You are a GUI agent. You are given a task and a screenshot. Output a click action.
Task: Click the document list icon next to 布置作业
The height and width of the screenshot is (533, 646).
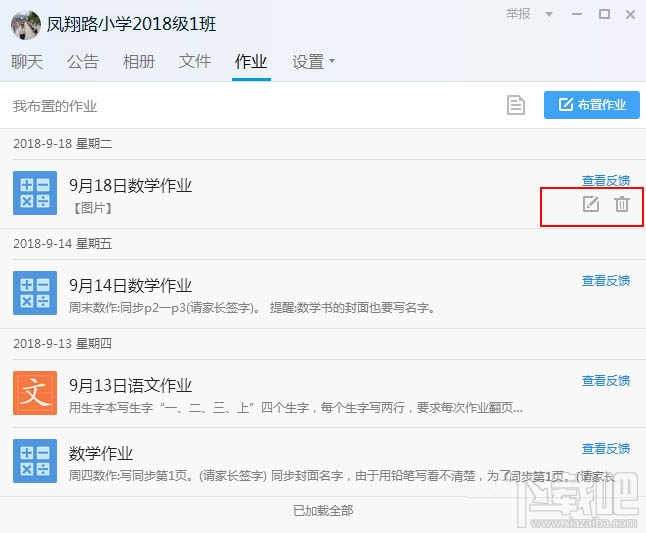tap(516, 105)
